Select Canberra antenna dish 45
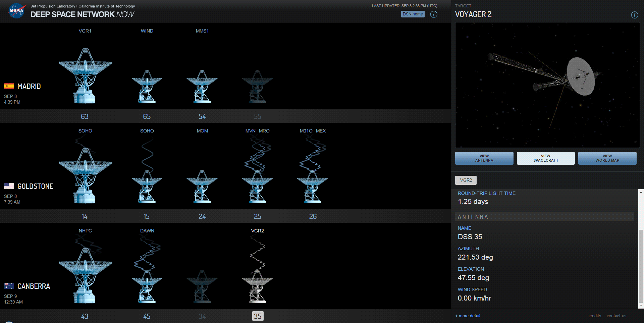 (x=147, y=286)
